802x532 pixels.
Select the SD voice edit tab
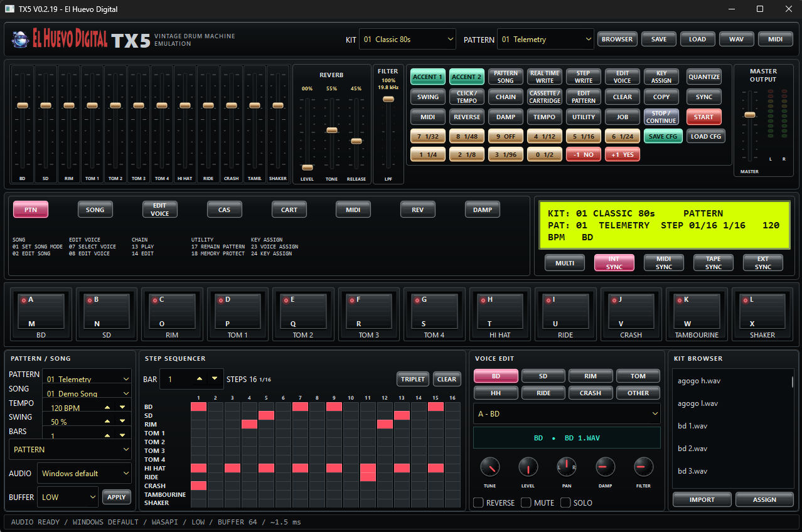543,376
